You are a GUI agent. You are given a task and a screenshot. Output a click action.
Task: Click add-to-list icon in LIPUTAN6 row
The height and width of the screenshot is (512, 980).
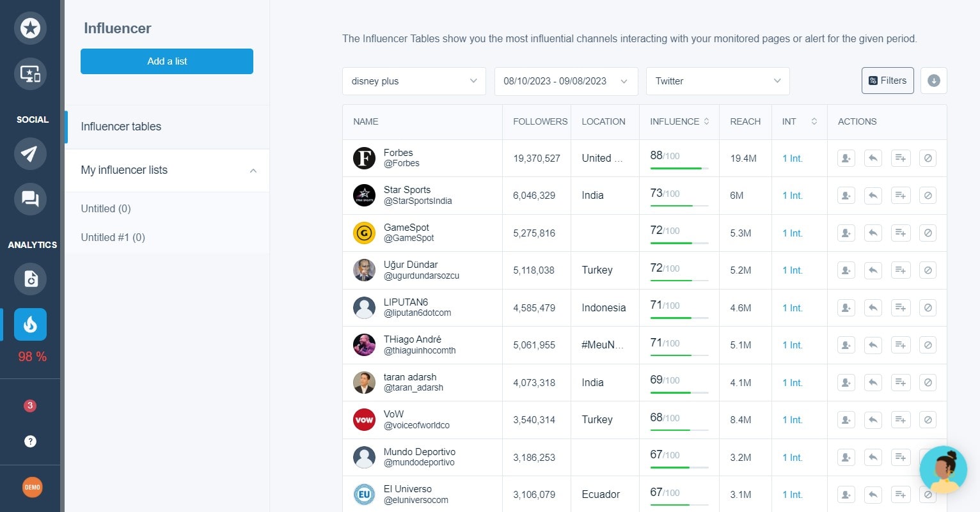pyautogui.click(x=900, y=307)
